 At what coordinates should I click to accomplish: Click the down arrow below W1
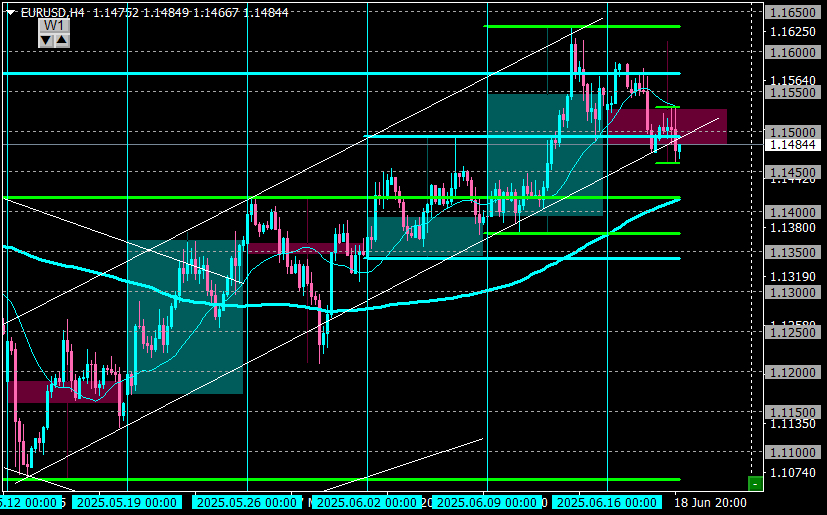46,40
